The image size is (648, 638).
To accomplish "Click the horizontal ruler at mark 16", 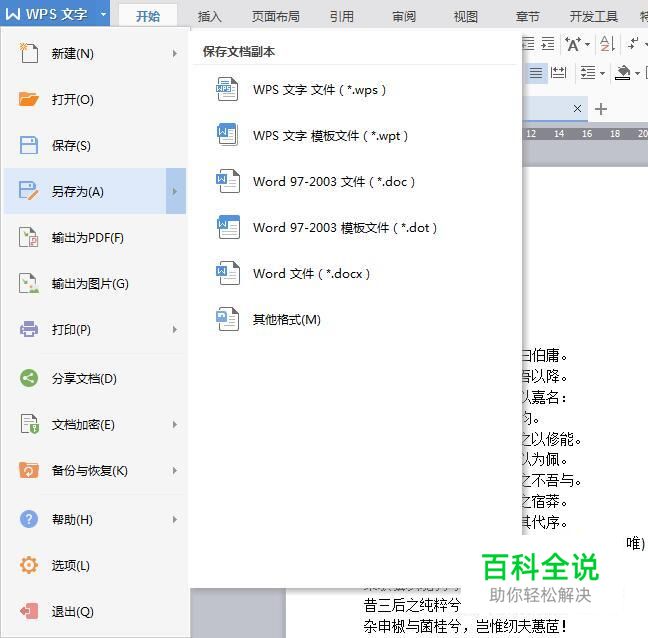I will tap(586, 133).
